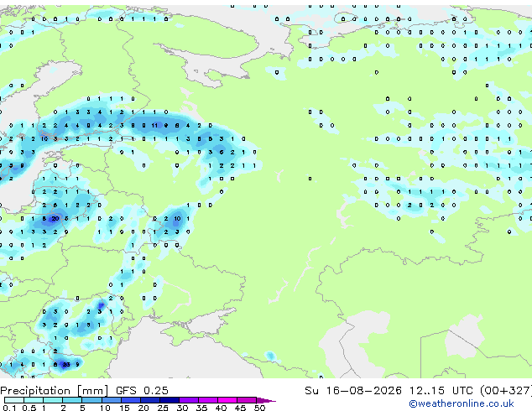The image size is (532, 411).
Task: Click the legend scale label '45'
Action: tap(240, 408)
